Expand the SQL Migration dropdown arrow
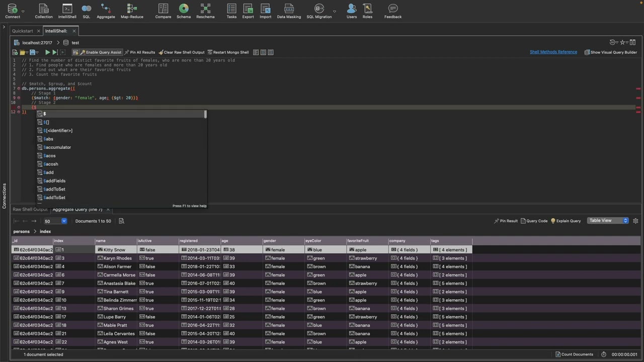 pos(335,11)
